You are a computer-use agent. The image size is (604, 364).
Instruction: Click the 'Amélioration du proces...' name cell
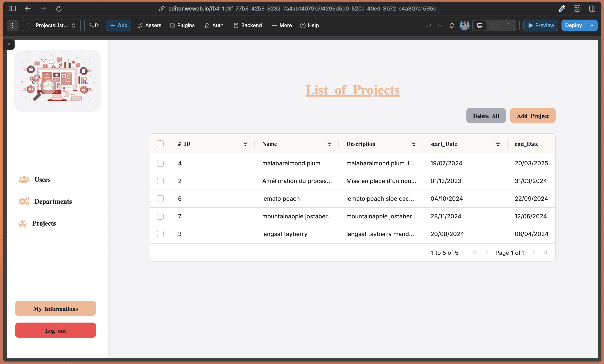(x=297, y=181)
